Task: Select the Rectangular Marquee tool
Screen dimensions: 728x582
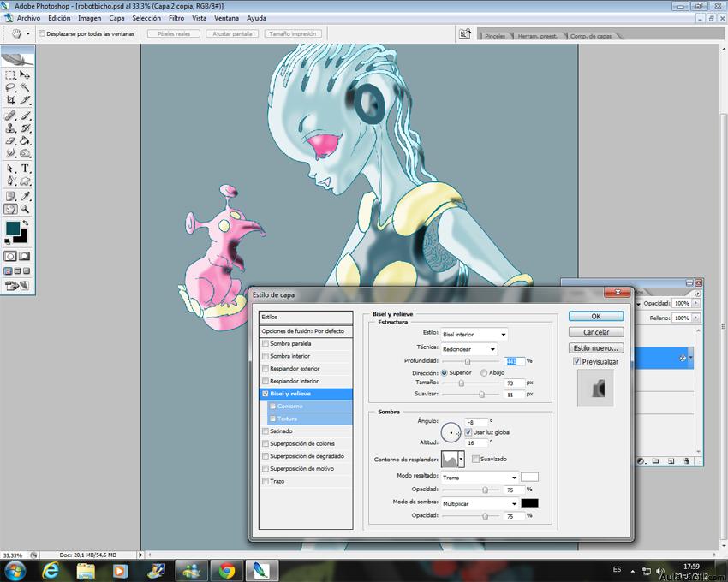Action: [x=10, y=75]
